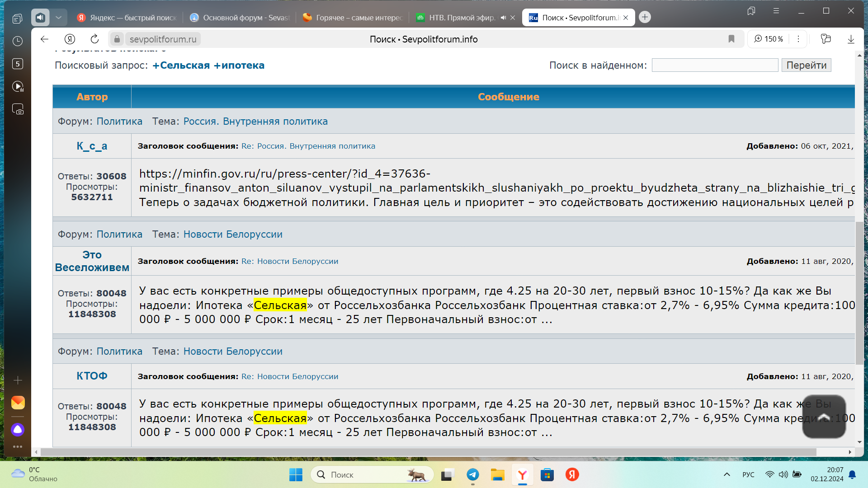Click the page reload icon
The width and height of the screenshot is (868, 488).
pos(94,39)
